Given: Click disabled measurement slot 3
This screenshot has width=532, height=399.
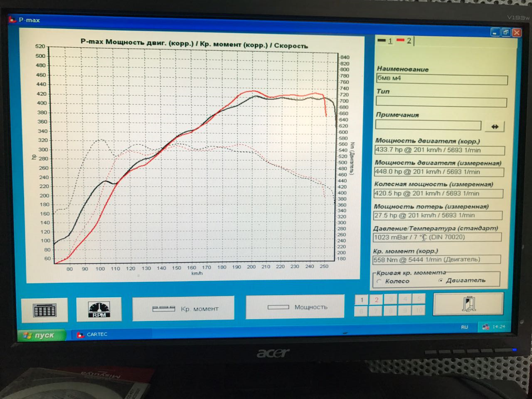Looking at the screenshot, I should [391, 299].
